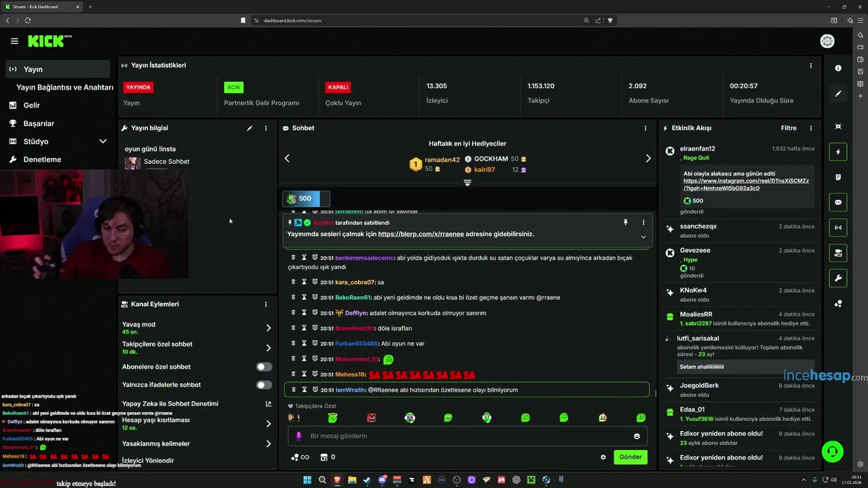This screenshot has height=488, width=868.
Task: Click the three-circles icon in right toolbar
Action: tap(838, 304)
